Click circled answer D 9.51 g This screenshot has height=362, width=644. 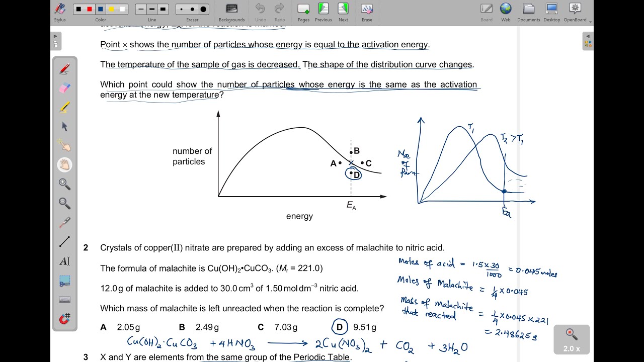pos(354,327)
